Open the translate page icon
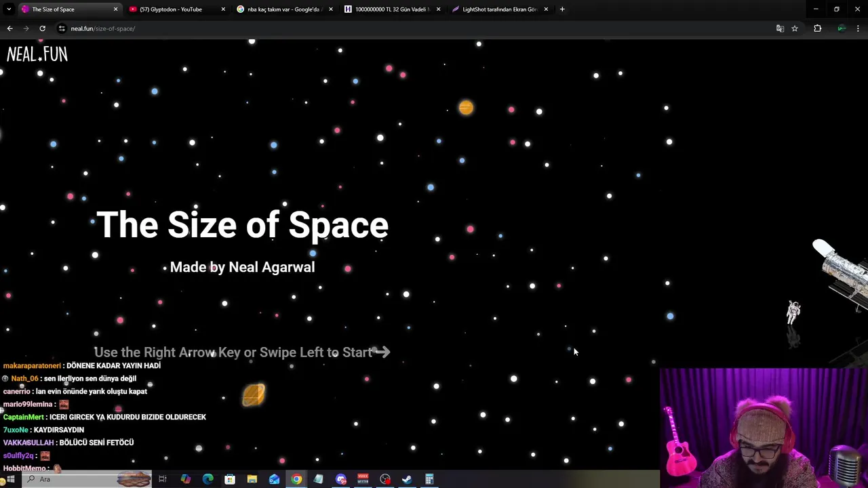This screenshot has height=488, width=868. (x=780, y=28)
